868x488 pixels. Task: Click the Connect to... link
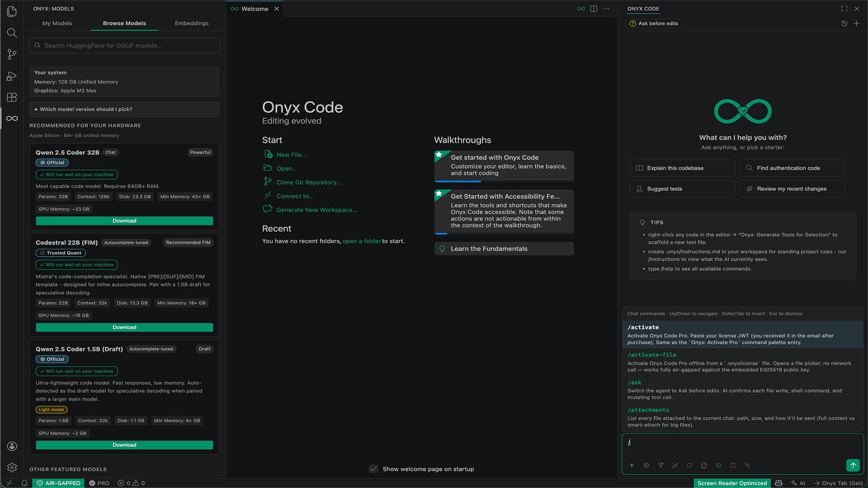pos(295,196)
